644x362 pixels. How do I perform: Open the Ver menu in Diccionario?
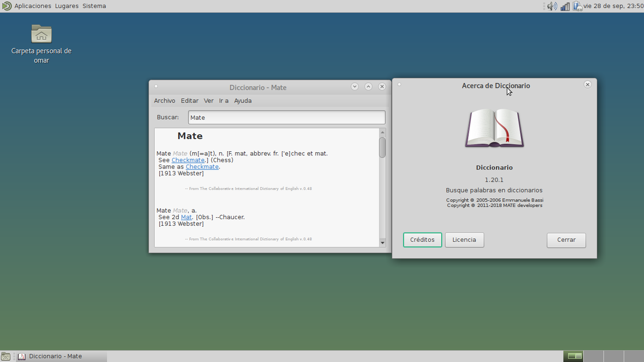click(209, 101)
